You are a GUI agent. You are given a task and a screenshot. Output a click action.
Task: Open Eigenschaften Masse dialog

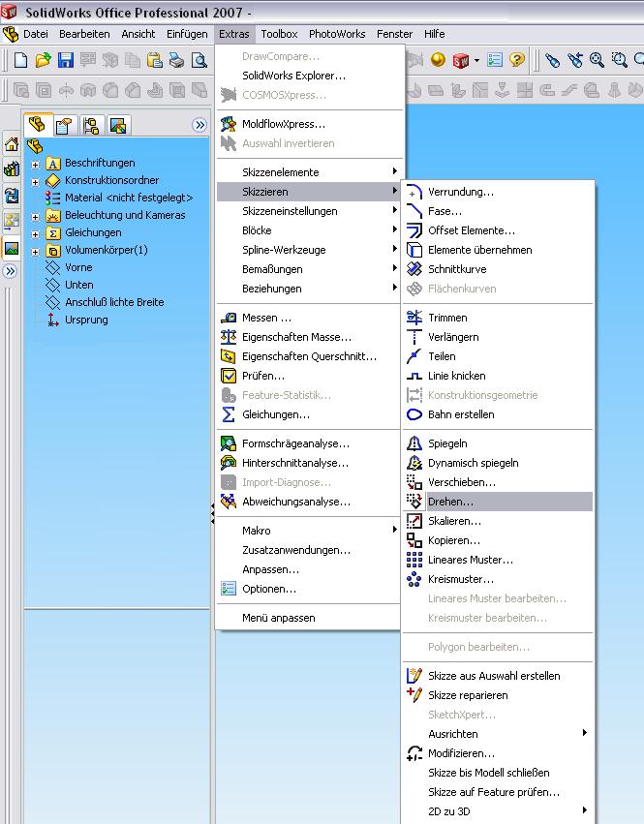click(x=310, y=337)
